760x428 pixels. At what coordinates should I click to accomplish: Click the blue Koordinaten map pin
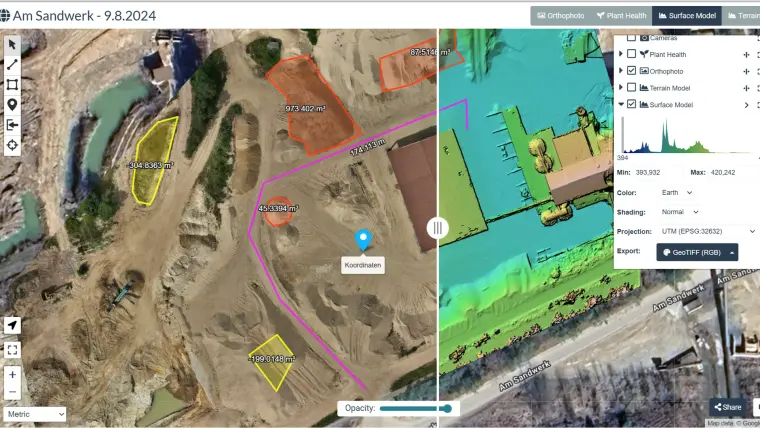(363, 240)
